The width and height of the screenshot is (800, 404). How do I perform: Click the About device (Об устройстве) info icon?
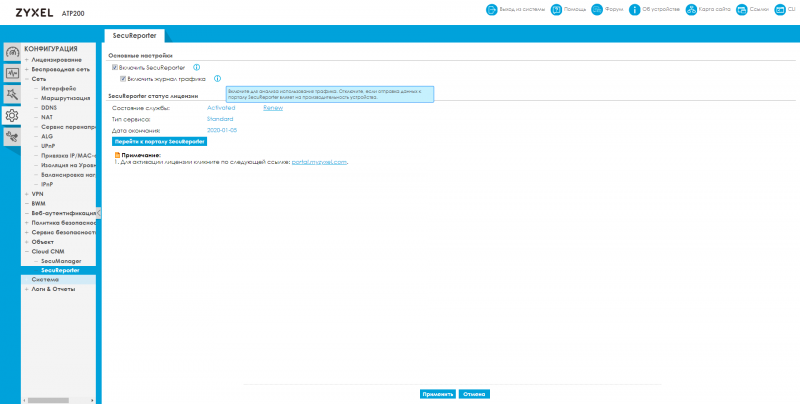(x=635, y=10)
